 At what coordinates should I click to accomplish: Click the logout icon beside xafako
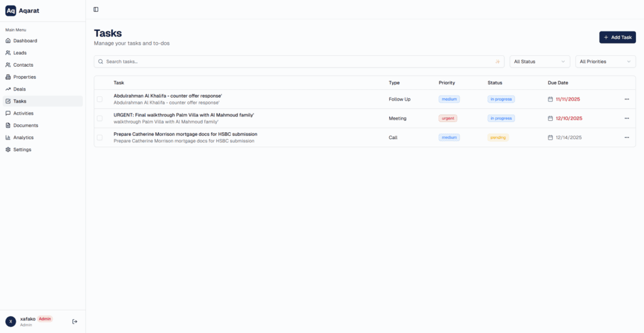pyautogui.click(x=75, y=322)
